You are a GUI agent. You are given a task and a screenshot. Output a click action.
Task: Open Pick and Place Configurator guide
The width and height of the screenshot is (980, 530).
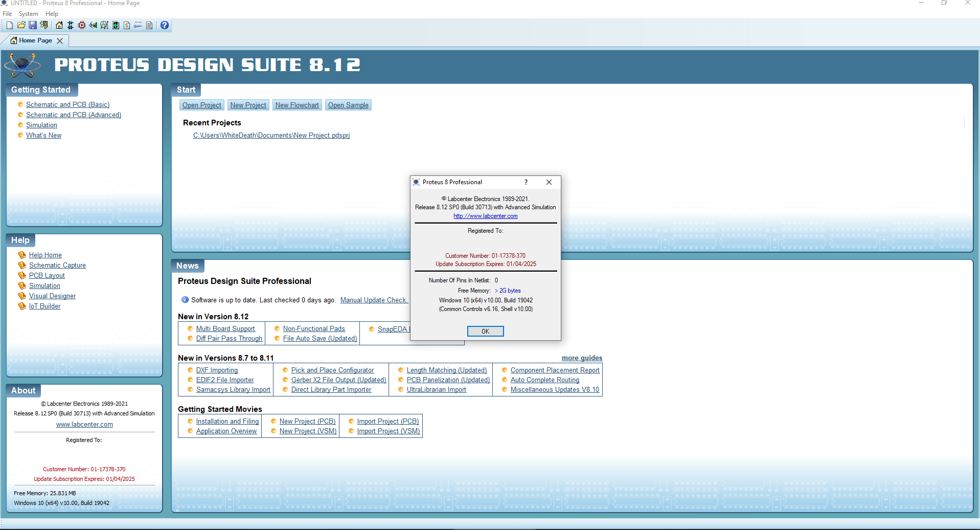coord(332,370)
